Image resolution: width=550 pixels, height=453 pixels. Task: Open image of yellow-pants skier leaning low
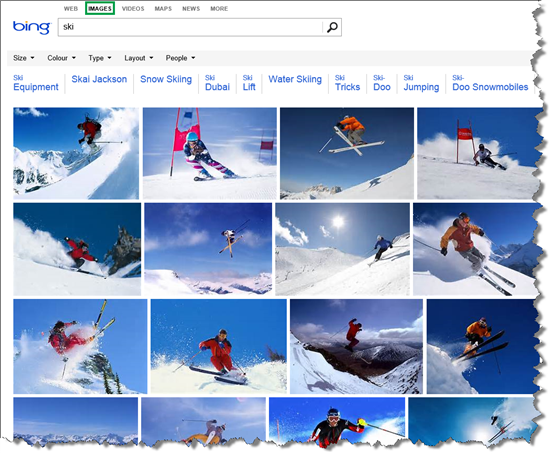pyautogui.click(x=203, y=420)
